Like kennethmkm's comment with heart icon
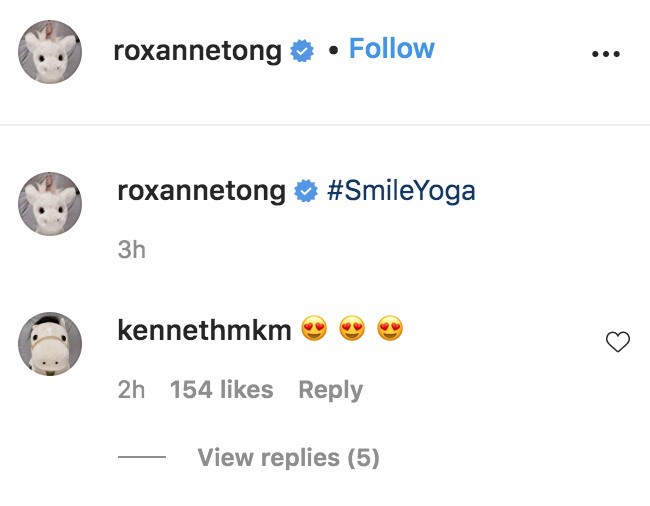Screen dimensions: 650x506 [618, 343]
